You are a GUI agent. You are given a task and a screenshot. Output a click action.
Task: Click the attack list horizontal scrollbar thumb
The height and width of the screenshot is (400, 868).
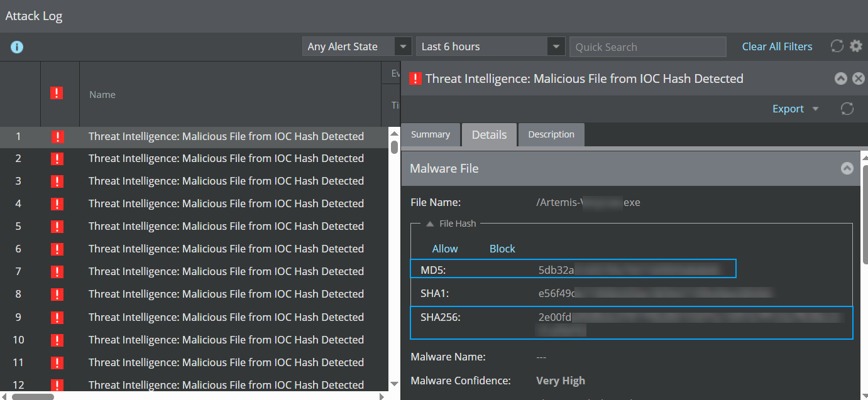tap(33, 396)
